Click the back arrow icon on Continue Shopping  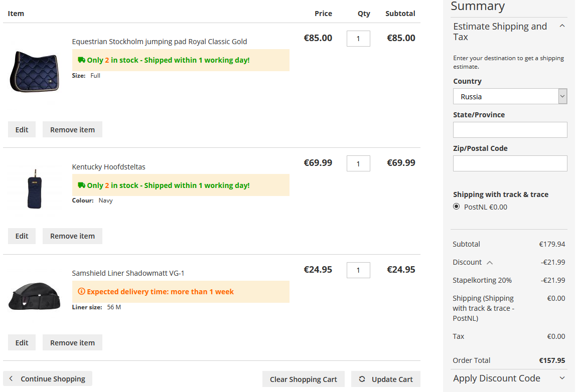[11, 378]
